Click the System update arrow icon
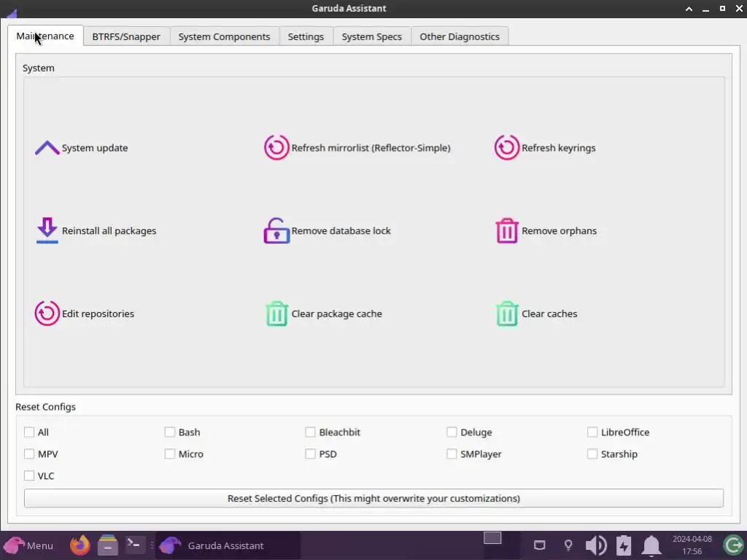This screenshot has width=747, height=560. 47,147
